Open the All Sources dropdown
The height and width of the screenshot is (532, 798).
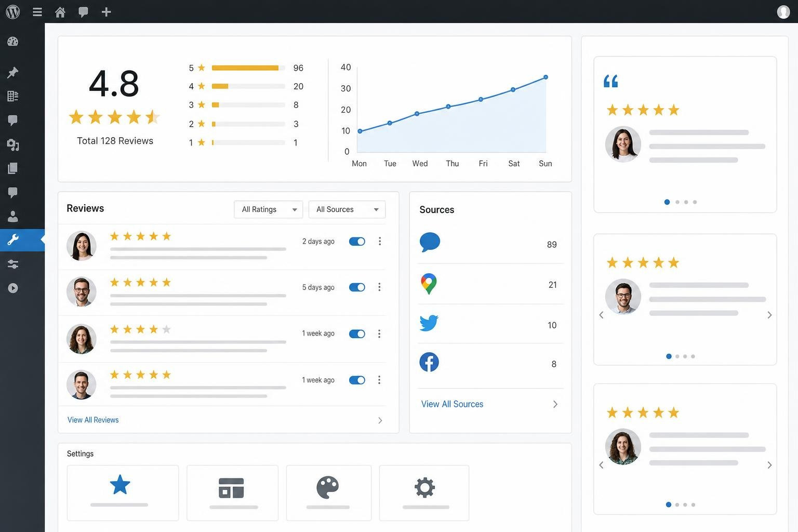[x=347, y=209]
